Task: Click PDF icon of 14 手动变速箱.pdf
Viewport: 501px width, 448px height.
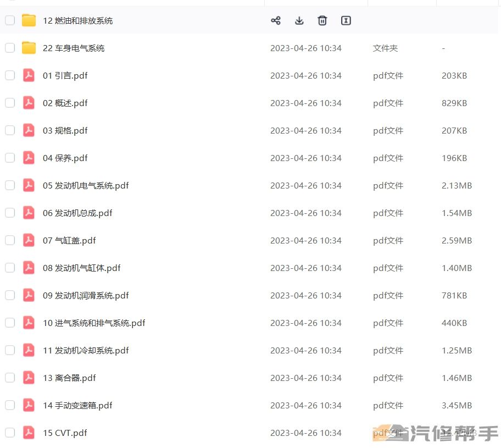Action: click(x=29, y=406)
